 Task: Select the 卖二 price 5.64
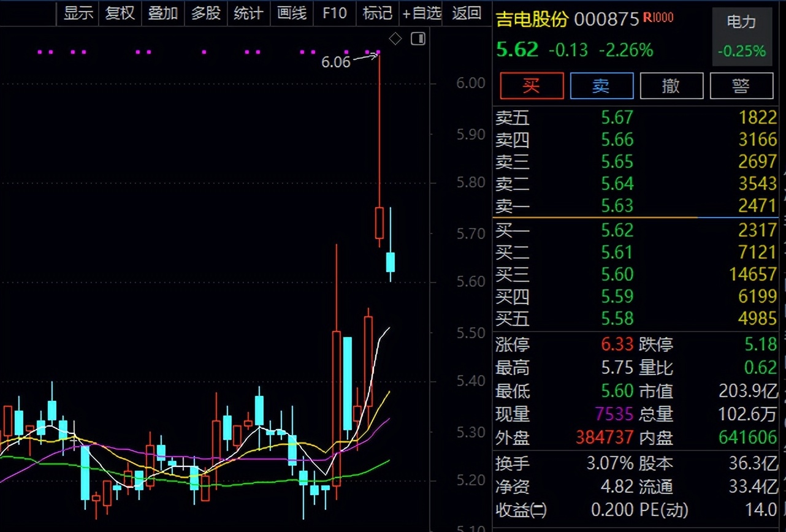[x=617, y=184]
